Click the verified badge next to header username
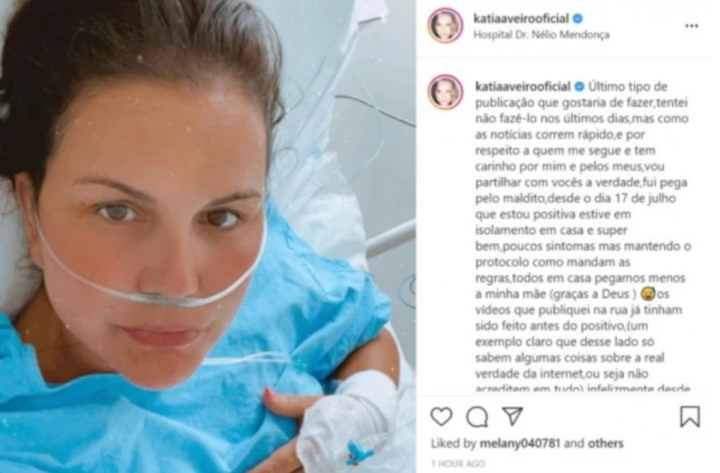The height and width of the screenshot is (473, 720). tap(578, 19)
